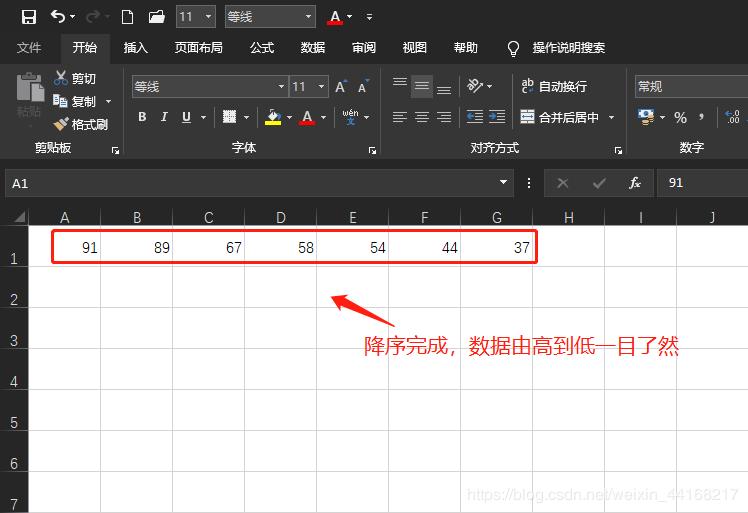The width and height of the screenshot is (748, 513).
Task: Click the formula bar cancel X icon
Action: pyautogui.click(x=563, y=183)
